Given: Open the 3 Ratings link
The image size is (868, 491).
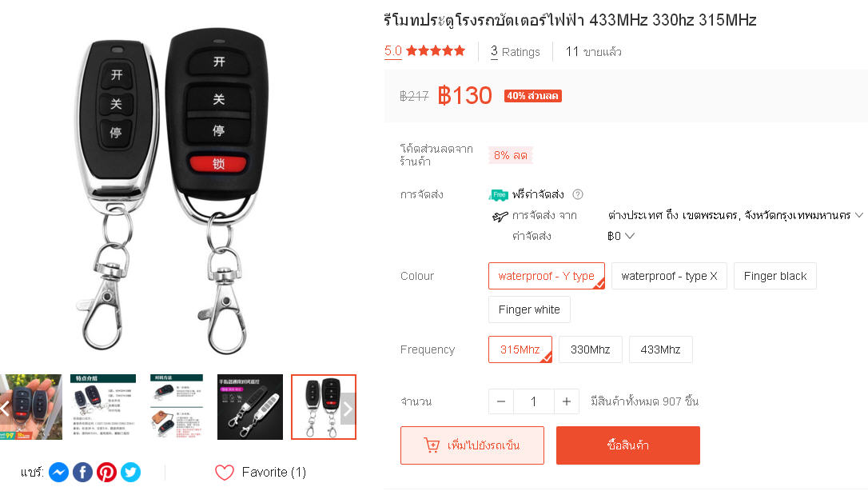Looking at the screenshot, I should [515, 52].
